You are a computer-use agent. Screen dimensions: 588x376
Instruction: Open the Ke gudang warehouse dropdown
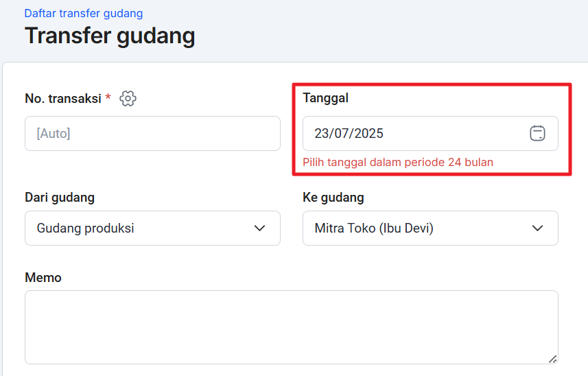pos(430,228)
